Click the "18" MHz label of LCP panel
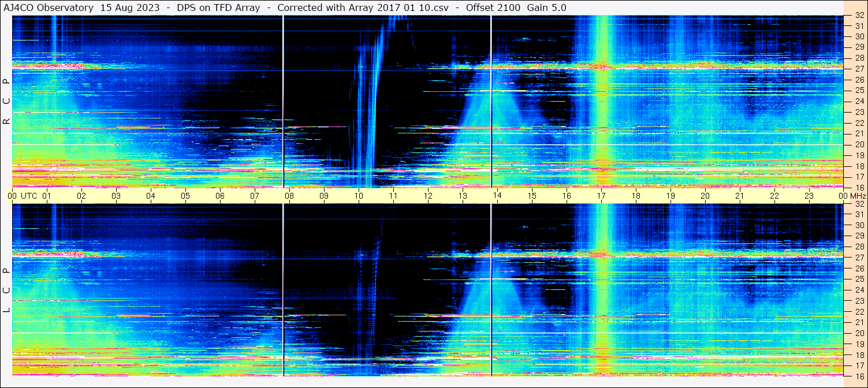Viewport: 868px width, 388px height. click(859, 355)
